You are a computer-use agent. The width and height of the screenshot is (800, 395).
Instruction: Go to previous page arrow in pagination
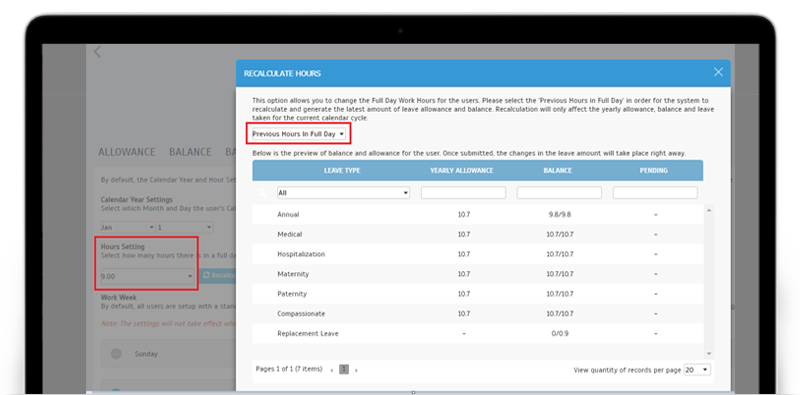tap(332, 369)
